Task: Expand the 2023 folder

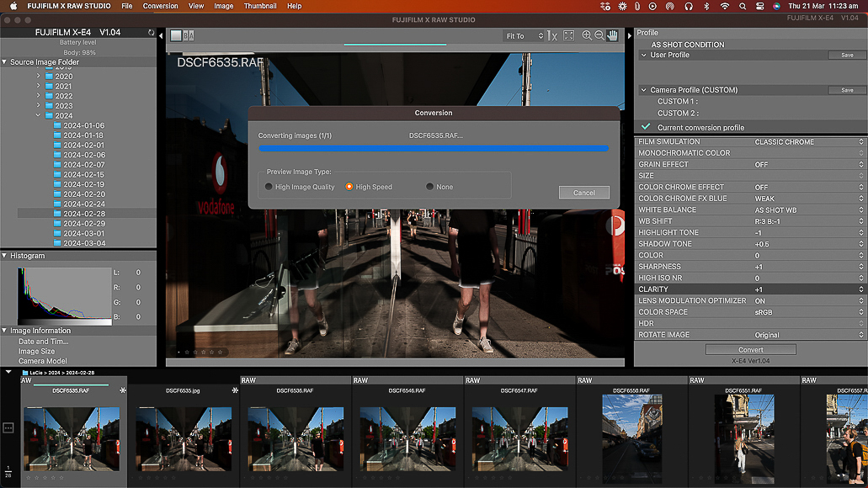Action: pos(38,106)
